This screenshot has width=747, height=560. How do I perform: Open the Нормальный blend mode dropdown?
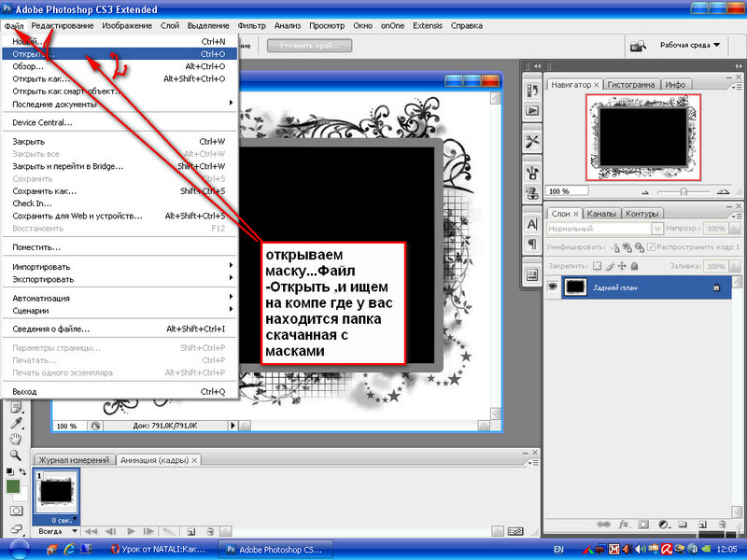click(x=604, y=229)
